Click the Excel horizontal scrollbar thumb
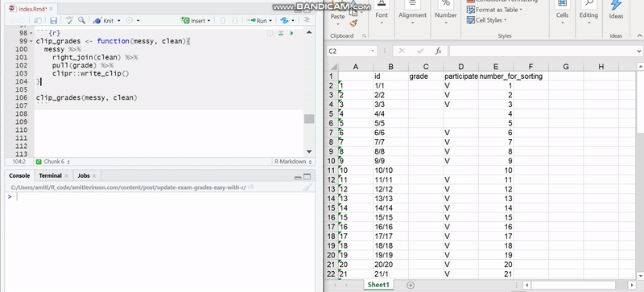The height and width of the screenshot is (292, 644). tap(573, 285)
